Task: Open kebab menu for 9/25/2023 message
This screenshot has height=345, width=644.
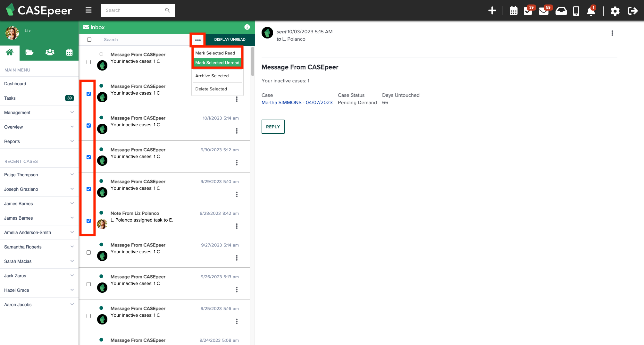Action: pyautogui.click(x=237, y=321)
